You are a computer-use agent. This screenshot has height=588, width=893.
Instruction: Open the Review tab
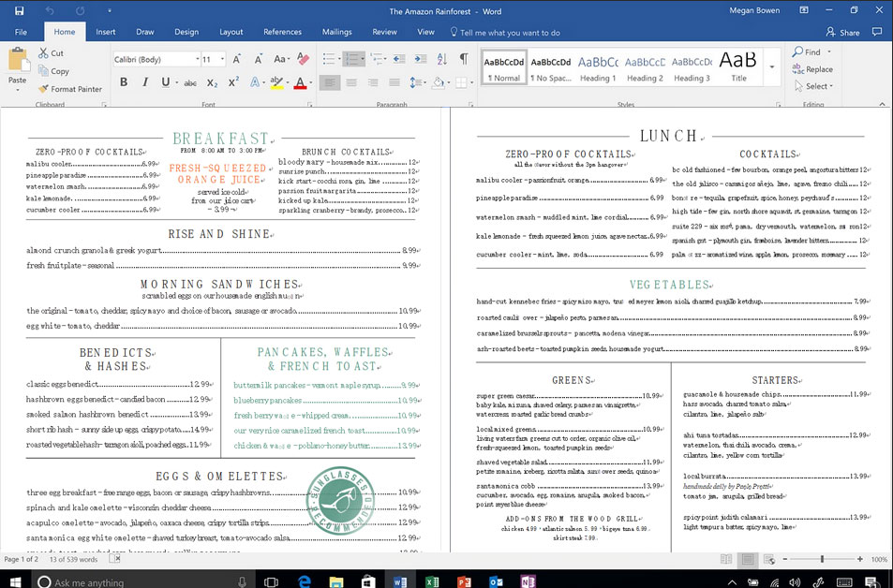384,32
